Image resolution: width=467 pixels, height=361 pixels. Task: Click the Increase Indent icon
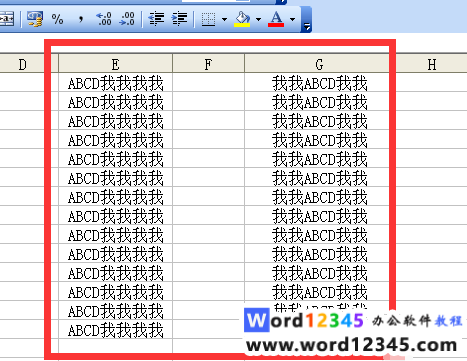click(179, 19)
